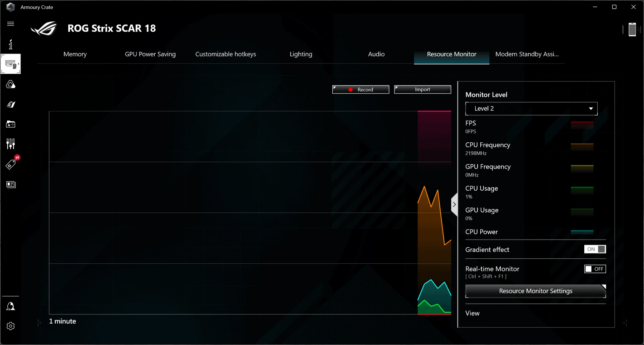Image resolution: width=644 pixels, height=345 pixels.
Task: Open the hamburger navigation menu
Action: (x=11, y=24)
